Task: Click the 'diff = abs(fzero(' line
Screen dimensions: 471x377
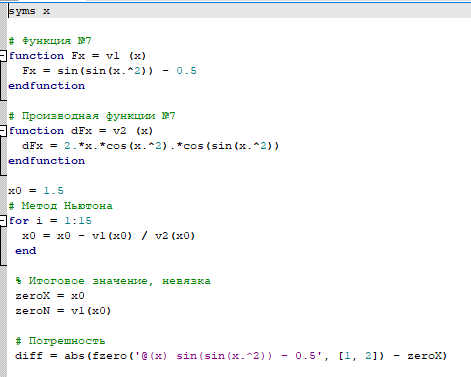Action: click(x=231, y=356)
